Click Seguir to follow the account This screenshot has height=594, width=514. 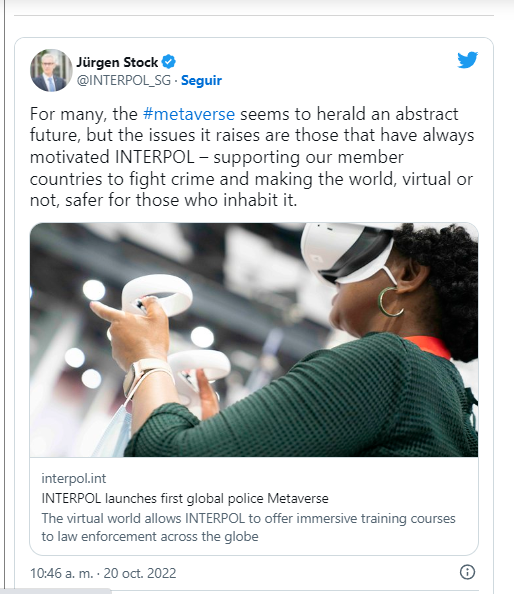(x=202, y=80)
